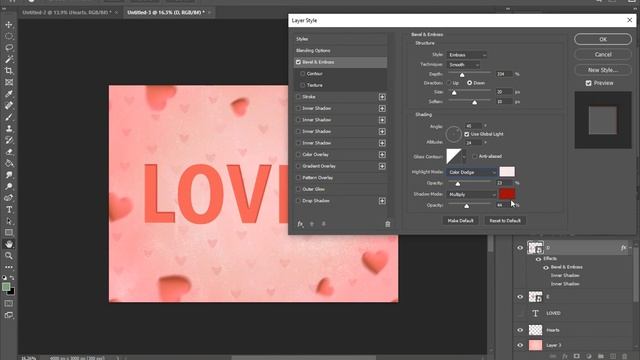This screenshot has width=640, height=360.
Task: Select the Elliptical Marquee tool
Action: tap(9, 36)
